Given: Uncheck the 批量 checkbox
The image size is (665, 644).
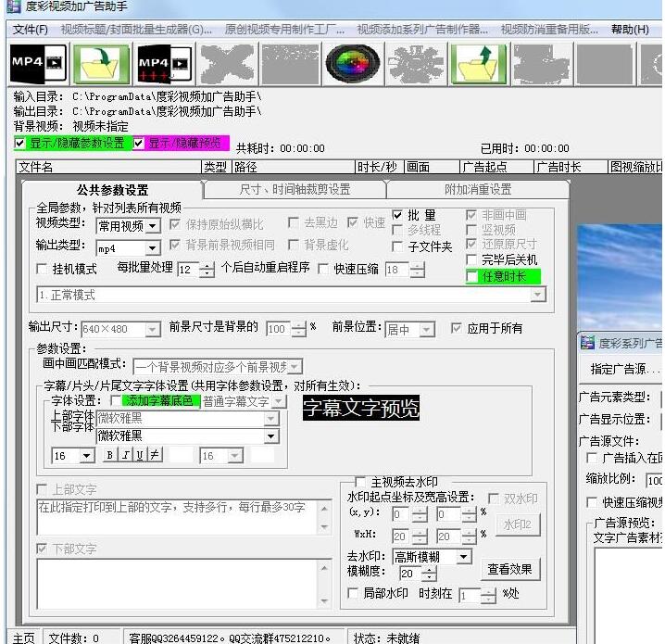Looking at the screenshot, I should click(x=397, y=215).
